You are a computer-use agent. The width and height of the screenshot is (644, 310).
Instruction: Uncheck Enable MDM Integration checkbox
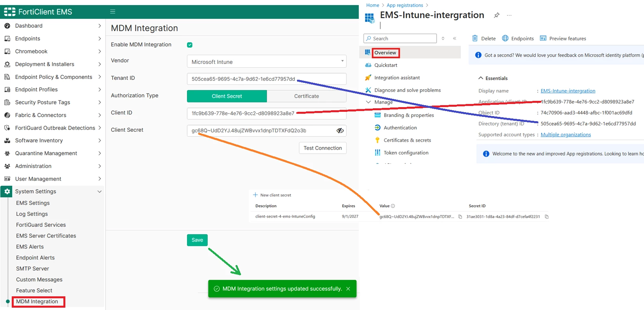(x=190, y=45)
